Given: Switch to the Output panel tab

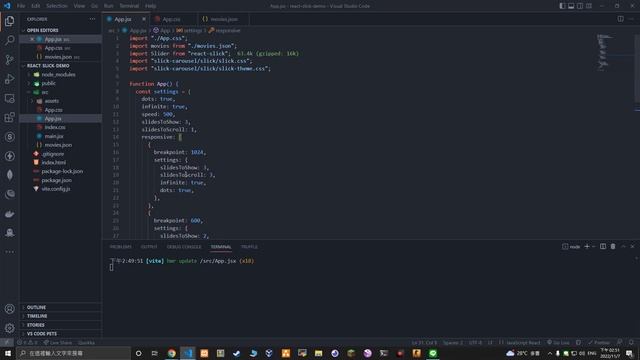Looking at the screenshot, I should coord(149,247).
